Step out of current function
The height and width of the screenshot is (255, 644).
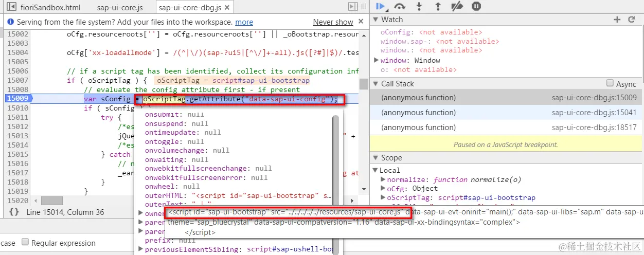click(x=438, y=6)
